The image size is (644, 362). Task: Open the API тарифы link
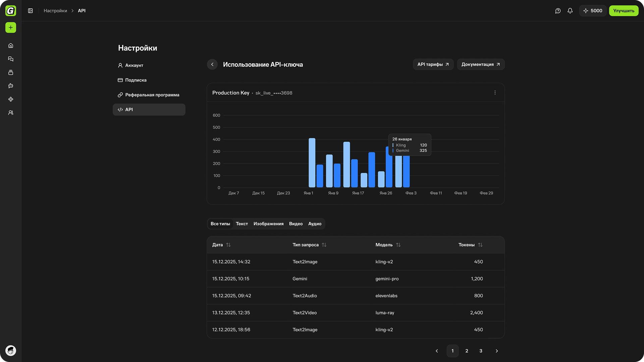click(433, 64)
